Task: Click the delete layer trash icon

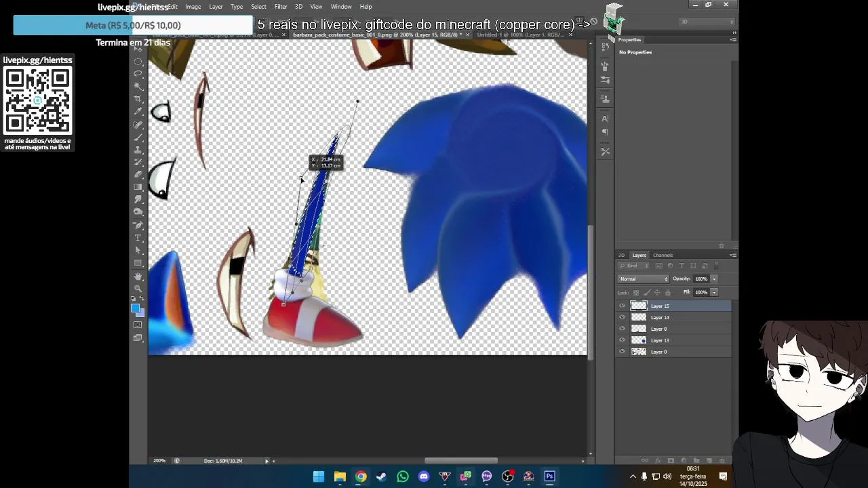Action: [722, 461]
